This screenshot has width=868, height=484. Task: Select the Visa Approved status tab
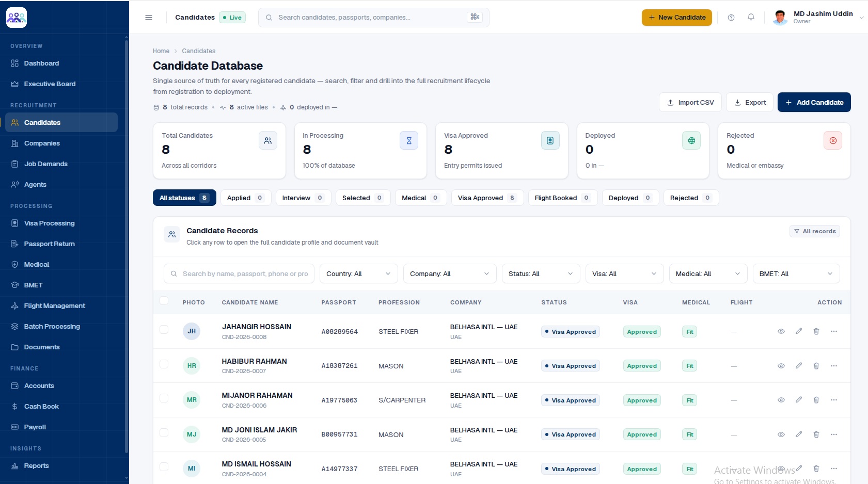point(487,198)
